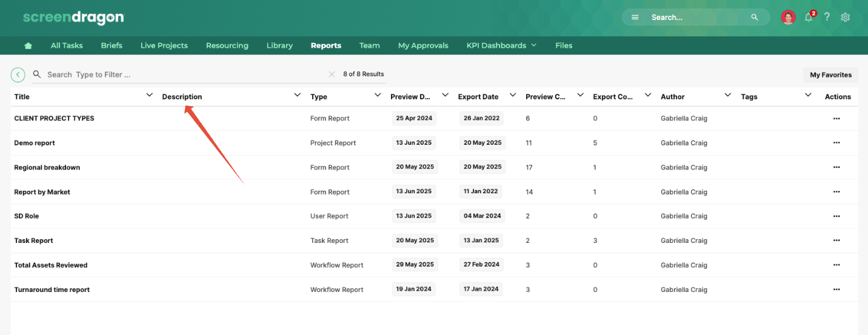The height and width of the screenshot is (335, 868).
Task: Open actions menu for Report by Market
Action: [x=836, y=191]
